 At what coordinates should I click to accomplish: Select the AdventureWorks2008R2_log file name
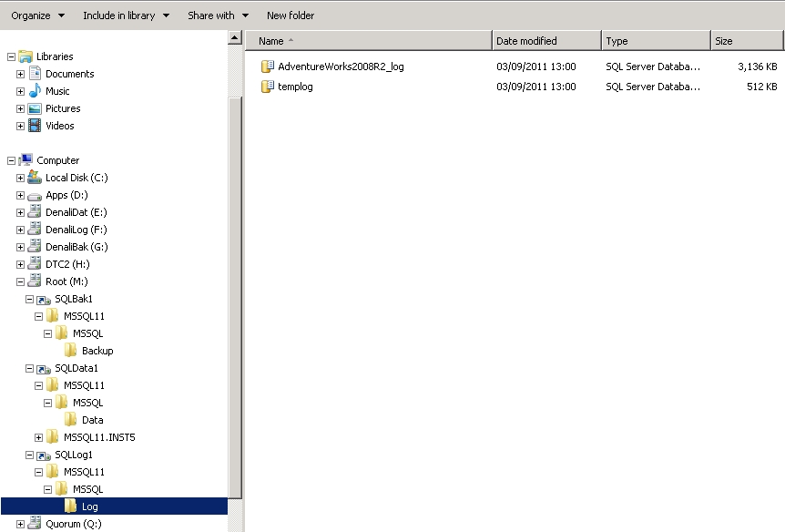(341, 66)
